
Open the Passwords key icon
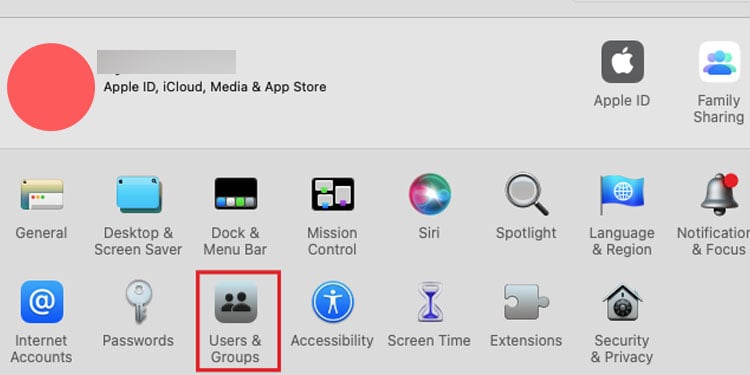(x=139, y=302)
